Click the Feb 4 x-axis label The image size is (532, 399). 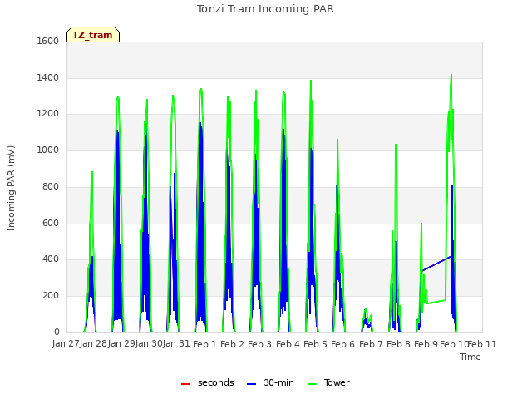click(x=288, y=344)
